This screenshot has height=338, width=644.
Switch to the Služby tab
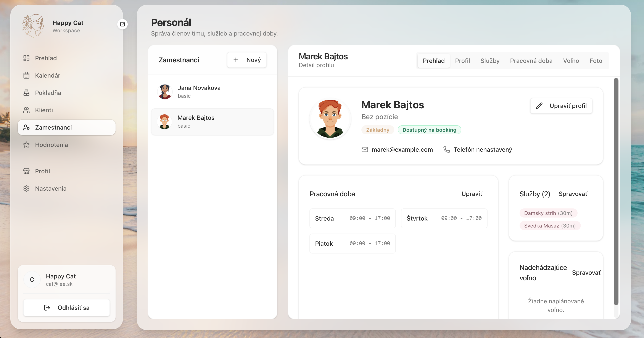[x=490, y=61]
